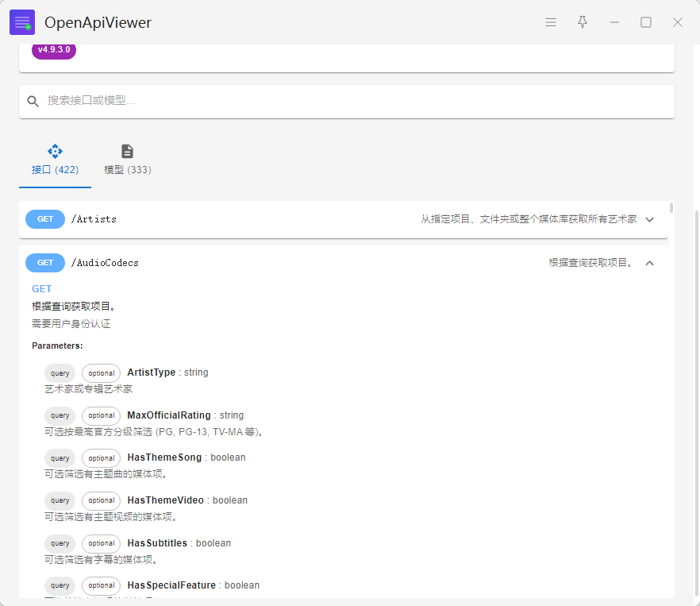
Task: Expand the /Artists endpoint chevron
Action: (650, 219)
